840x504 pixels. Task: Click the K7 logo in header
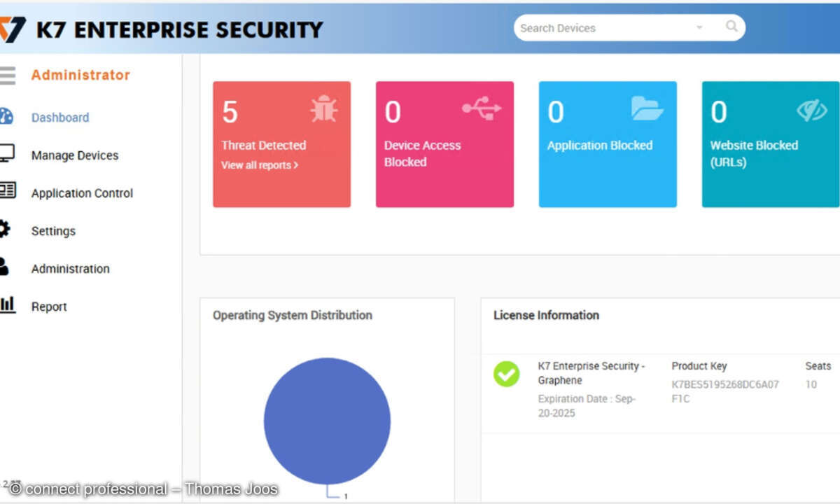click(13, 29)
